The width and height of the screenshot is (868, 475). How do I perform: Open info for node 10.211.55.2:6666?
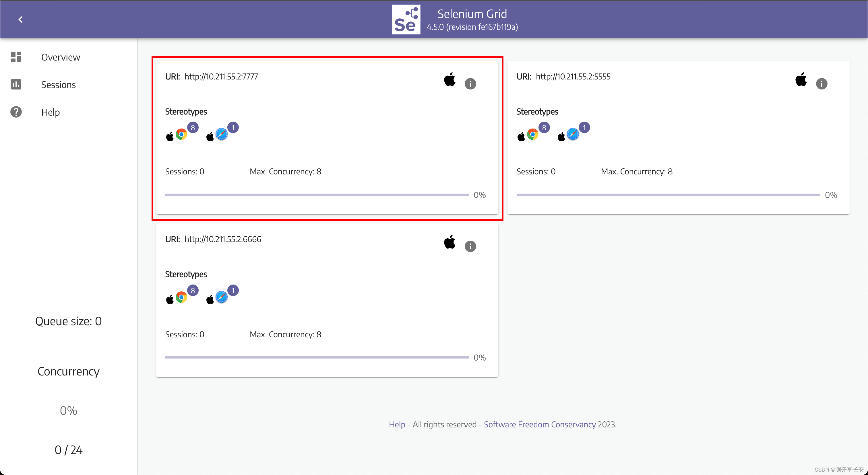[470, 246]
